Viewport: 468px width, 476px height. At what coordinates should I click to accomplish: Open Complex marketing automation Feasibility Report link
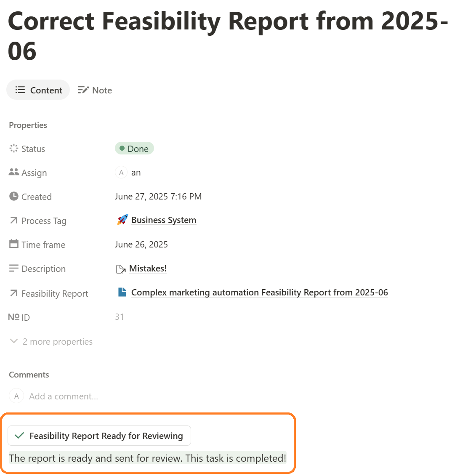259,293
